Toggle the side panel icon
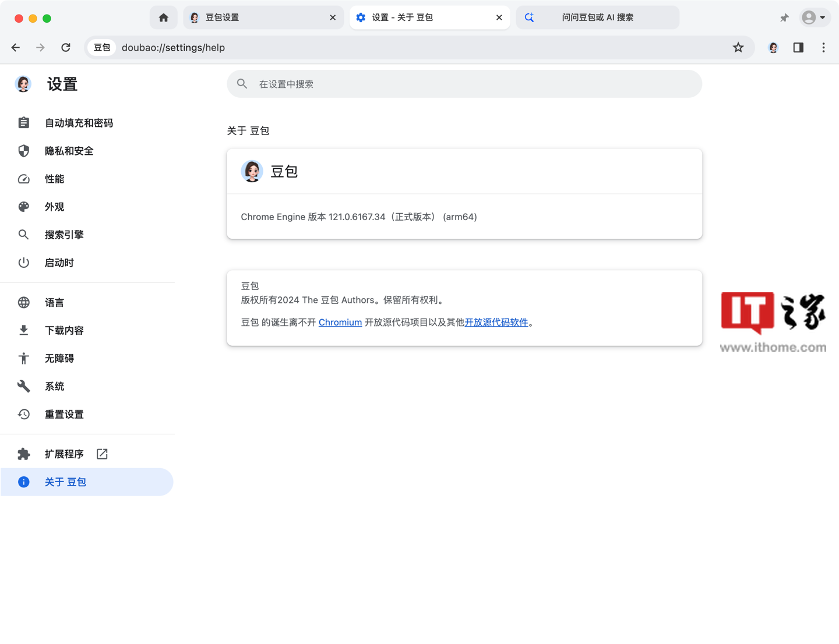 [798, 48]
